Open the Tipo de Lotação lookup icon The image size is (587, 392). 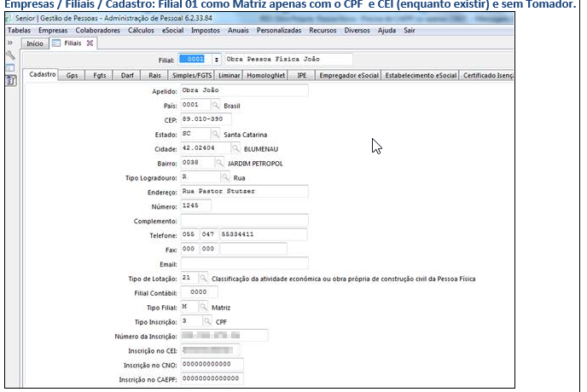pos(203,278)
